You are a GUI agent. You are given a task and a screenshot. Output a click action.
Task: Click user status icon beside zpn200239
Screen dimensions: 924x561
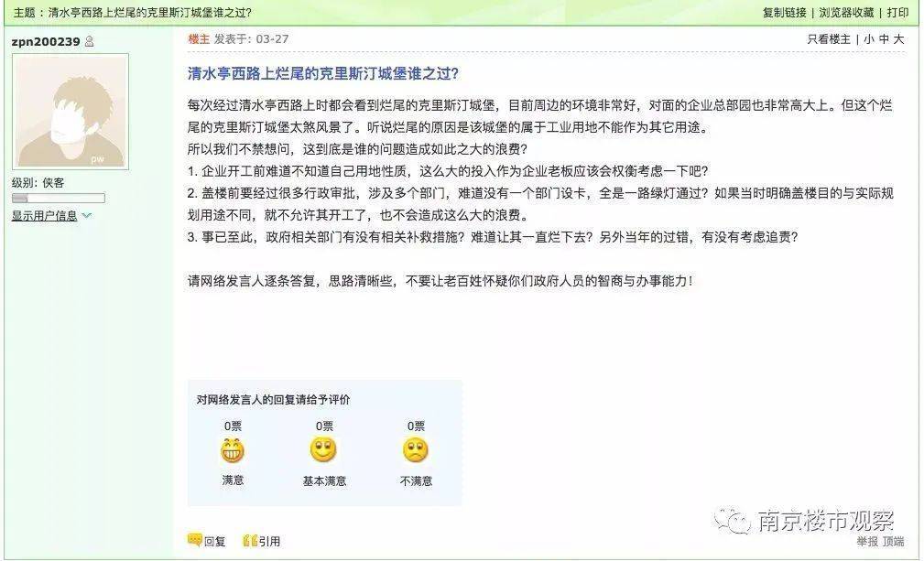point(89,41)
